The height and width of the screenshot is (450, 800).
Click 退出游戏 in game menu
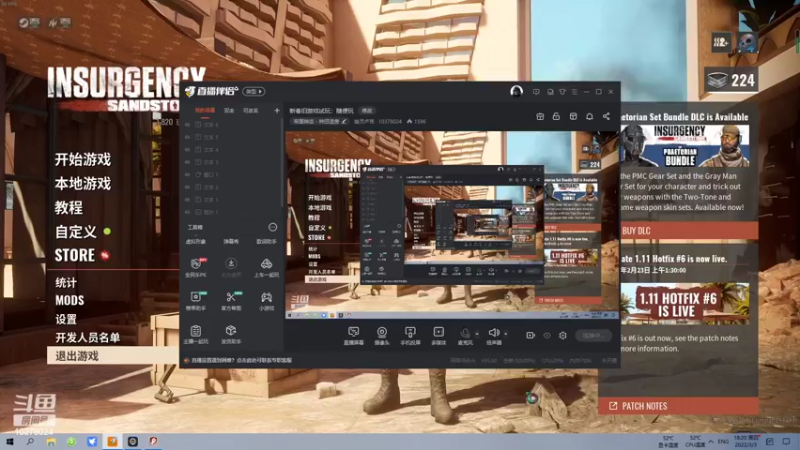(112, 356)
